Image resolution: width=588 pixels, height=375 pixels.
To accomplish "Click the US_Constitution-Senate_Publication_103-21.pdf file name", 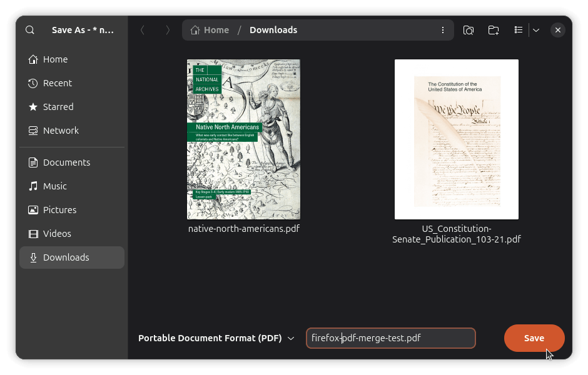I will tap(457, 234).
